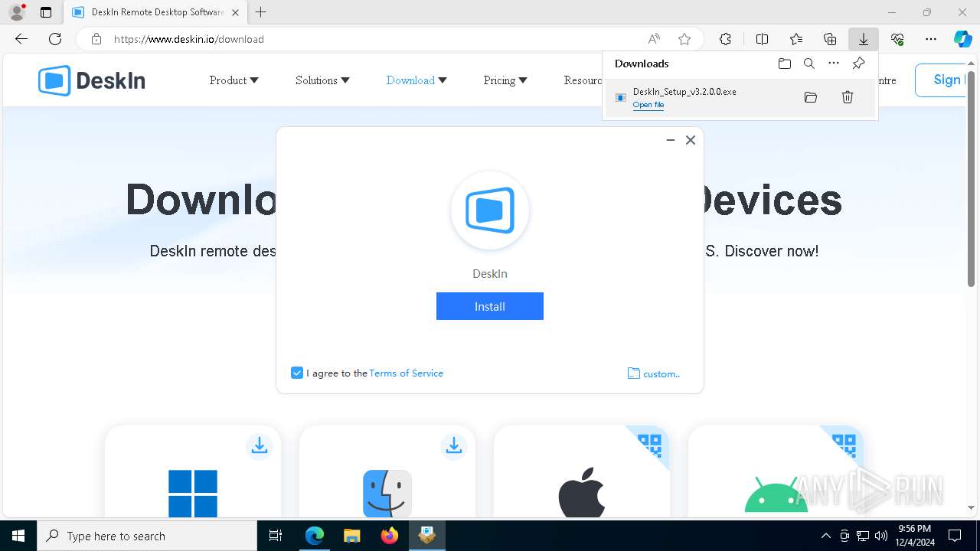Open the Resources menu item

(583, 80)
